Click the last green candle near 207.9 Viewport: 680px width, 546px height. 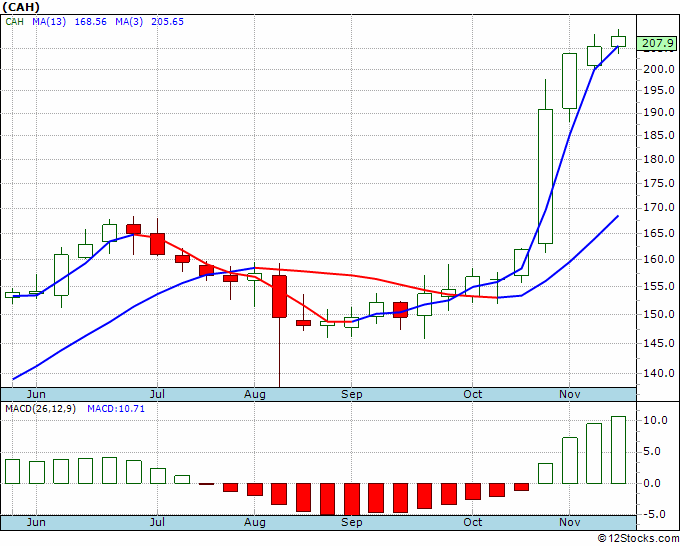tap(618, 41)
